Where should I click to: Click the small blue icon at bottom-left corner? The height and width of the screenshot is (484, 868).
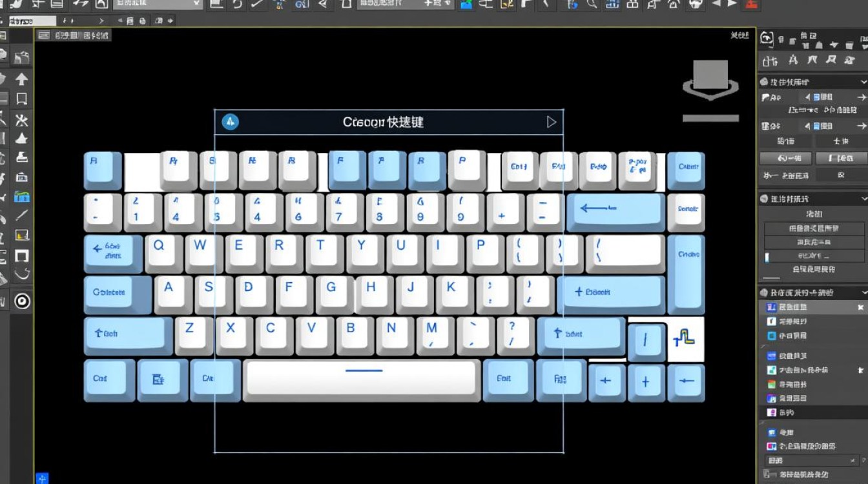pos(42,478)
